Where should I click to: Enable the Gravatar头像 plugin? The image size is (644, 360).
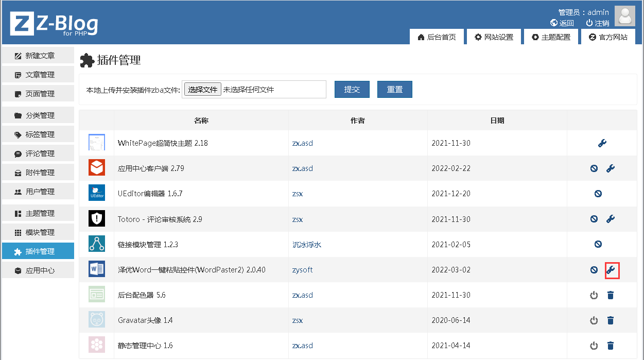[594, 320]
